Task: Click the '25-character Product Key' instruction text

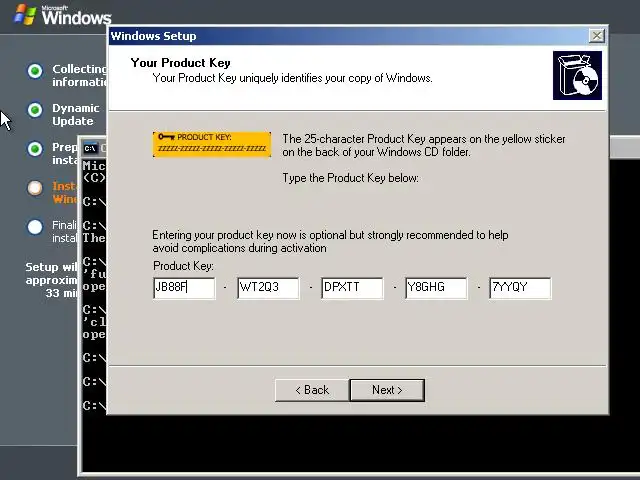Action: click(x=424, y=145)
